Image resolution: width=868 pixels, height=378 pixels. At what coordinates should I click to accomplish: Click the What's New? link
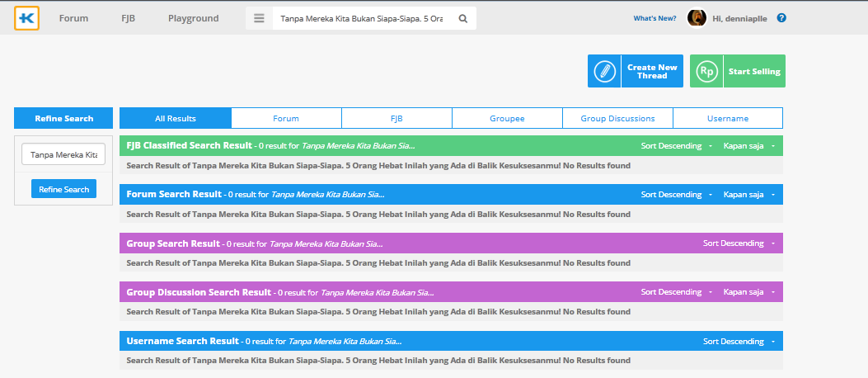click(655, 18)
